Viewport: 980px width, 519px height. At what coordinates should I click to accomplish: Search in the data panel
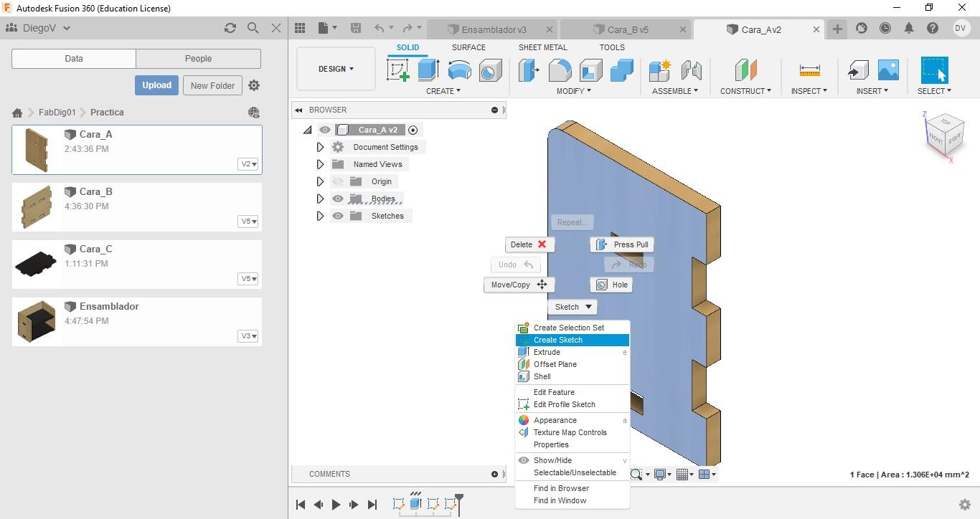tap(253, 28)
